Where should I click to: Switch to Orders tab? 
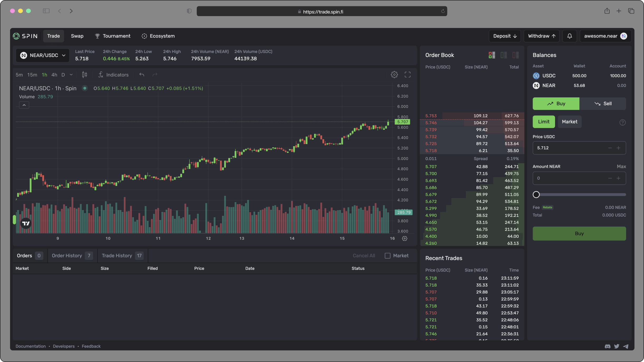click(30, 256)
